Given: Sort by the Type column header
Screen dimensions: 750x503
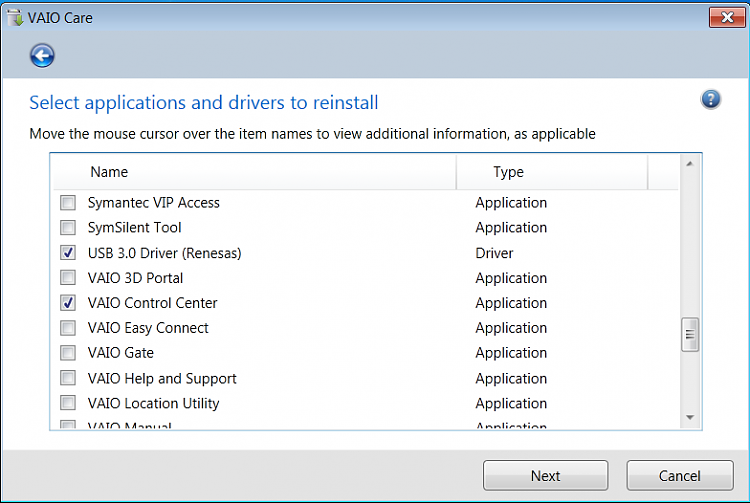Looking at the screenshot, I should point(552,172).
